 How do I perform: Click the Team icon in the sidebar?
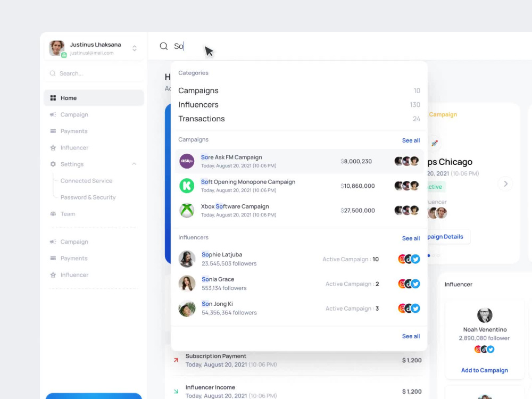pyautogui.click(x=53, y=213)
